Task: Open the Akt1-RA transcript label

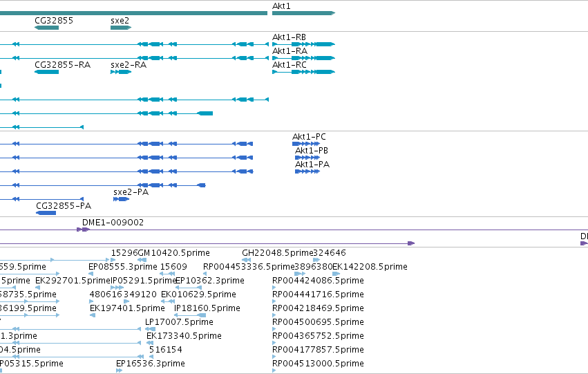Action: 290,51
